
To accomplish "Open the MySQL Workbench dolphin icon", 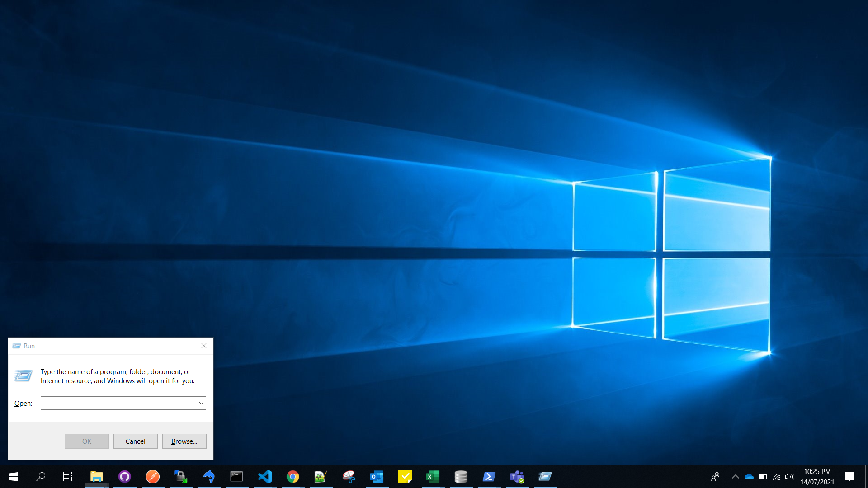I will point(208,476).
